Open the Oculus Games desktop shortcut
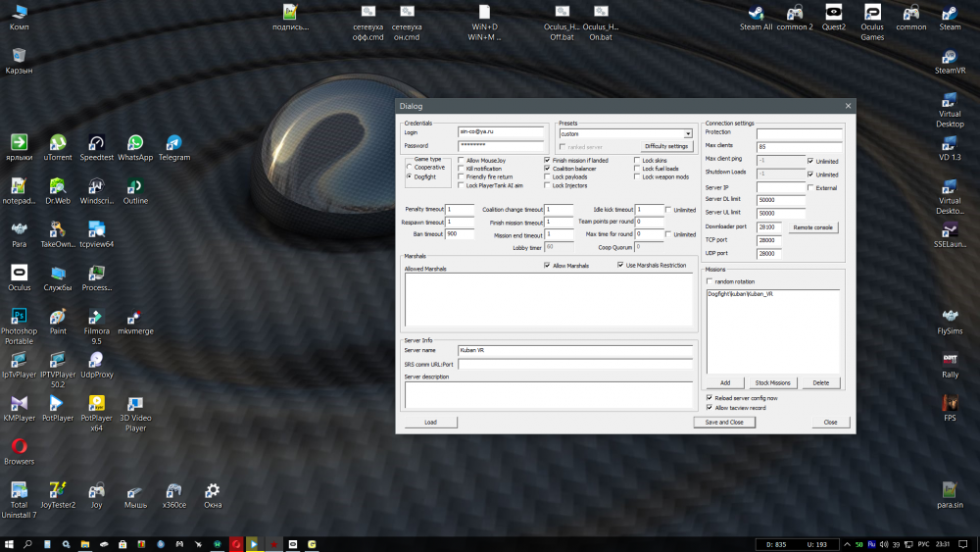 pyautogui.click(x=871, y=13)
